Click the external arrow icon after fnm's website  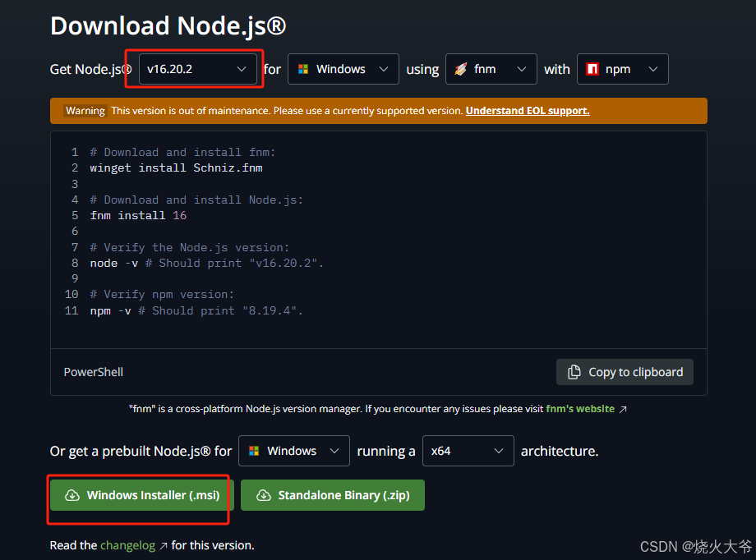click(623, 409)
